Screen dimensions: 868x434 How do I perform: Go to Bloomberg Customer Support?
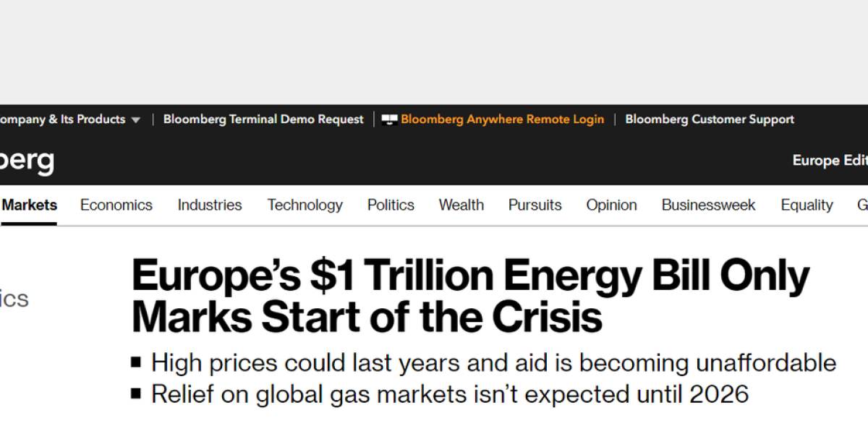(x=710, y=119)
